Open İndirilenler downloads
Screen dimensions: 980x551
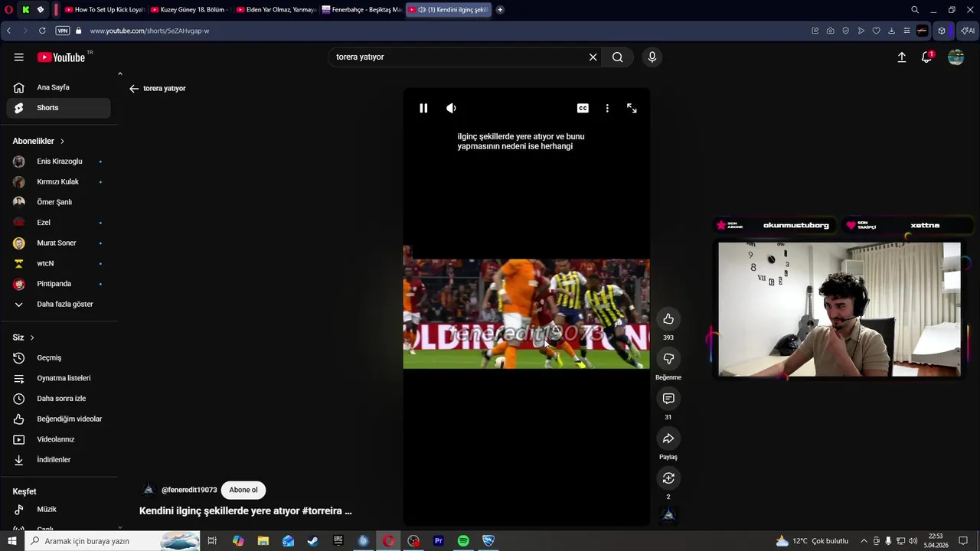59,460
